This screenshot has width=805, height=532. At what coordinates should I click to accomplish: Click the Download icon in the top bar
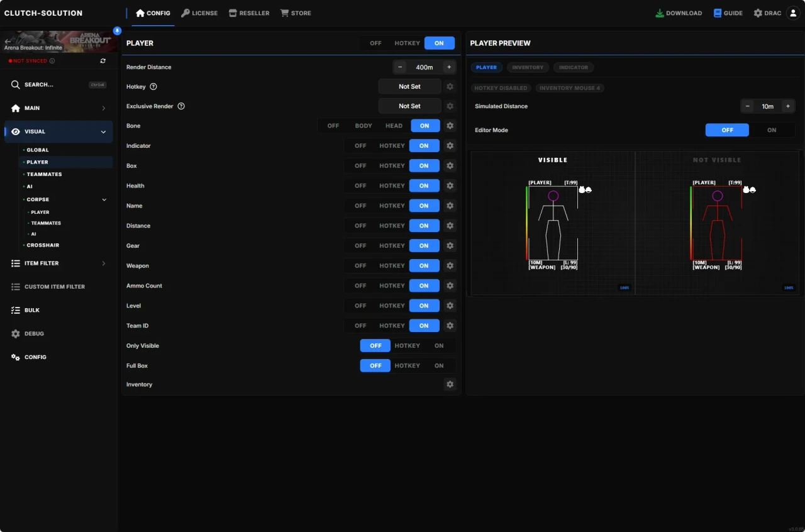(659, 13)
